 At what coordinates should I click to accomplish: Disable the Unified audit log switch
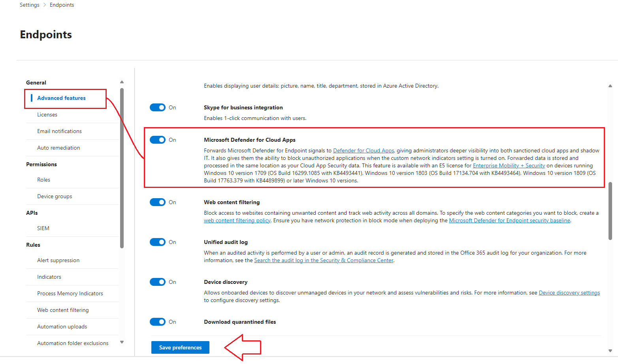tap(158, 242)
